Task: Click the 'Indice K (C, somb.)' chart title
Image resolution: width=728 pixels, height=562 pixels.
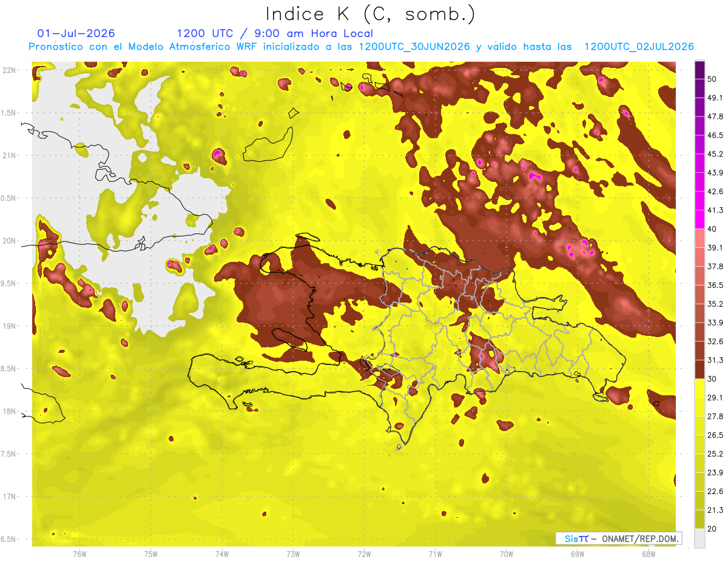Action: [370, 13]
